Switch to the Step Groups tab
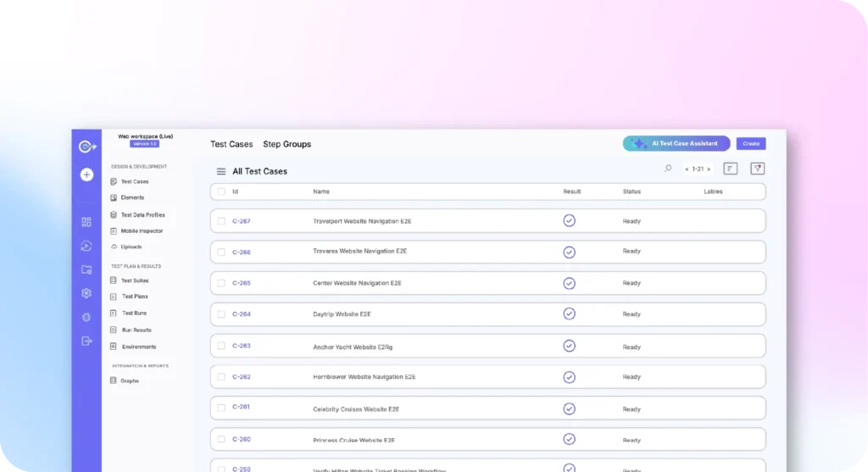 [287, 144]
